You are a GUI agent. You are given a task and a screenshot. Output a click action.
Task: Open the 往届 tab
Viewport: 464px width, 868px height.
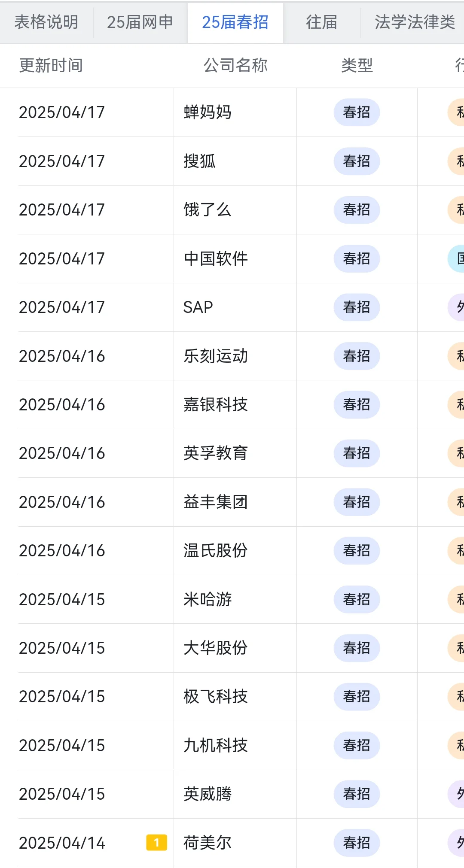tap(322, 22)
